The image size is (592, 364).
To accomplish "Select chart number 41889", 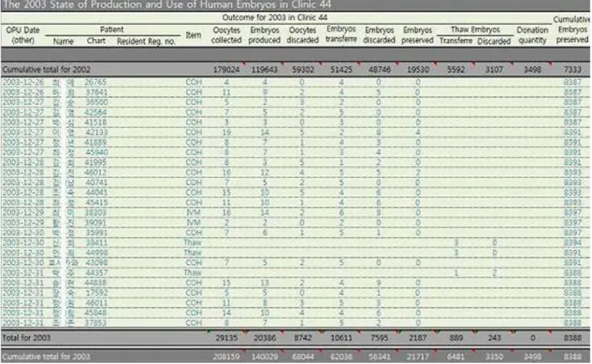I will coord(96,142).
